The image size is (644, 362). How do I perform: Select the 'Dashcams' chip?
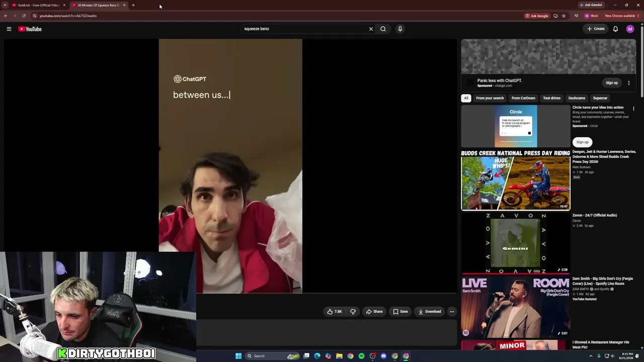pyautogui.click(x=577, y=98)
